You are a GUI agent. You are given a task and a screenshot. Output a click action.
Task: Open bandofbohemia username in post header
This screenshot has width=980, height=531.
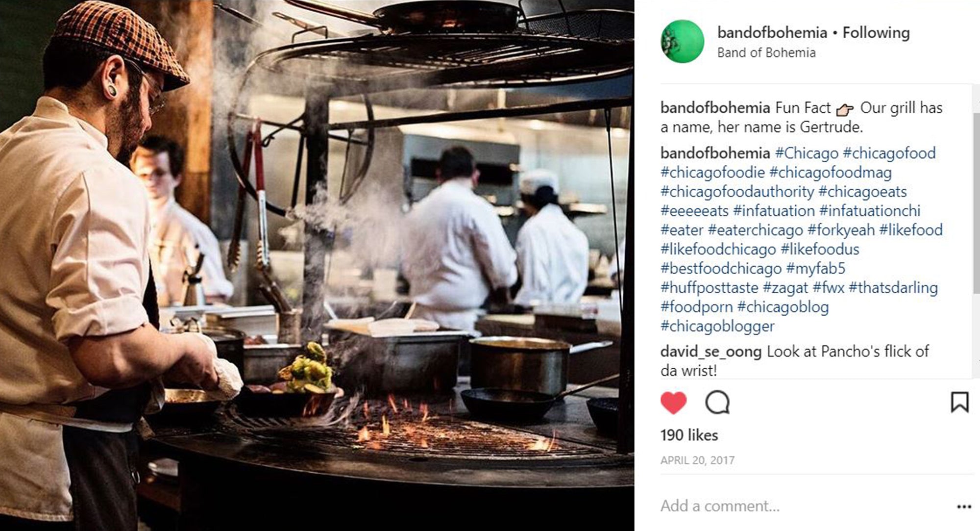tap(772, 33)
